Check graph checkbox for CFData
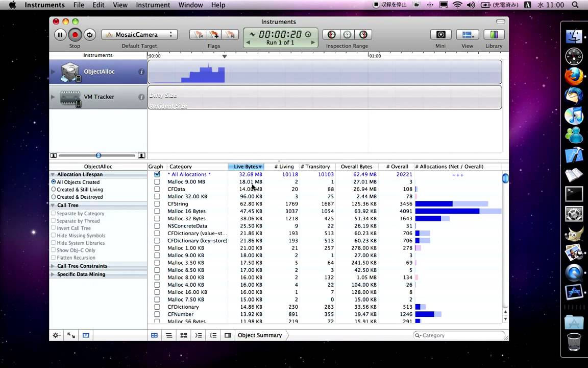 pyautogui.click(x=157, y=189)
